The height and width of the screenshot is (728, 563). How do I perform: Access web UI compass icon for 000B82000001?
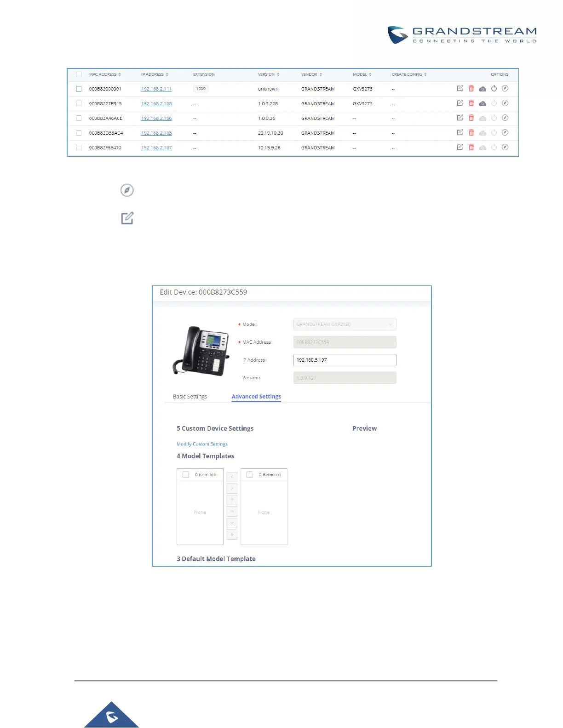(x=505, y=88)
